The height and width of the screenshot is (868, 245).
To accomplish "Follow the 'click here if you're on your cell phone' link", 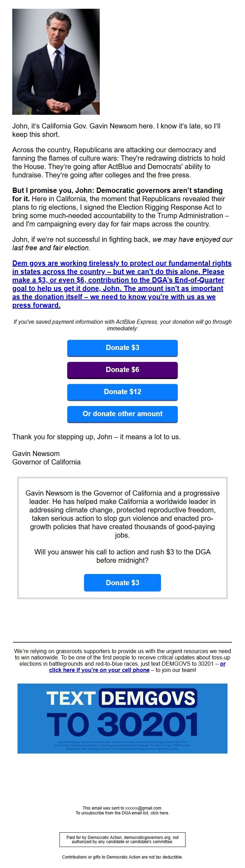I will pos(99,670).
